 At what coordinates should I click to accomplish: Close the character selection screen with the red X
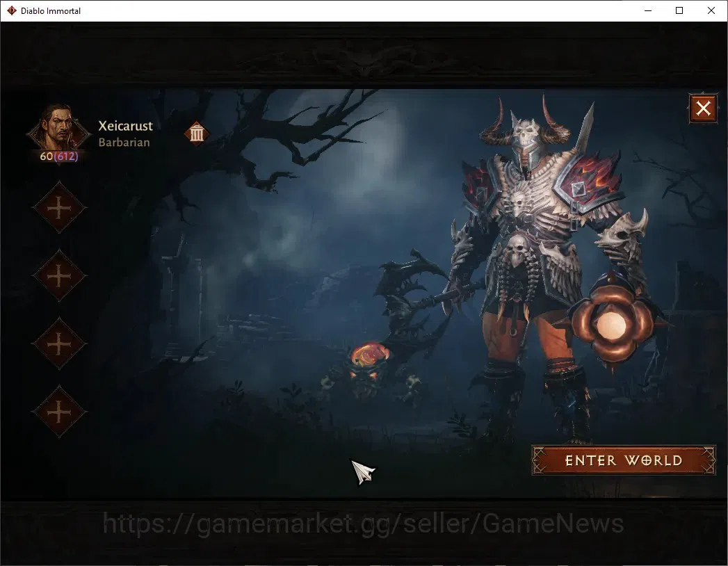(x=703, y=108)
